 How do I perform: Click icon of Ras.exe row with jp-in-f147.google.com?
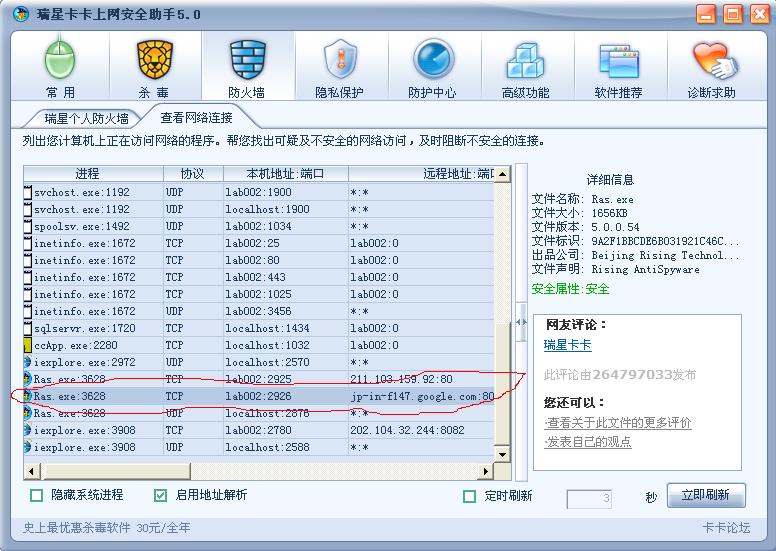tap(28, 396)
